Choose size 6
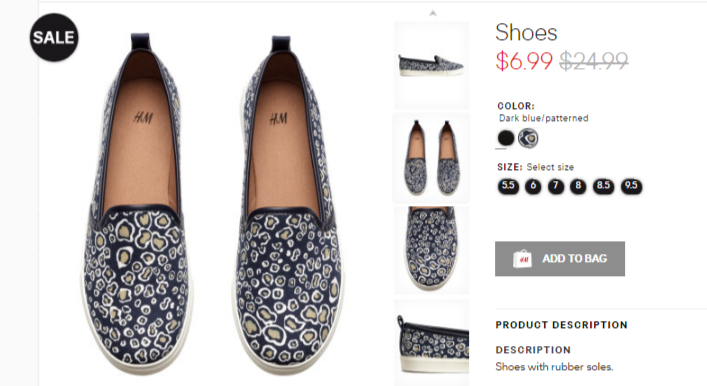The image size is (707, 386). pyautogui.click(x=533, y=186)
